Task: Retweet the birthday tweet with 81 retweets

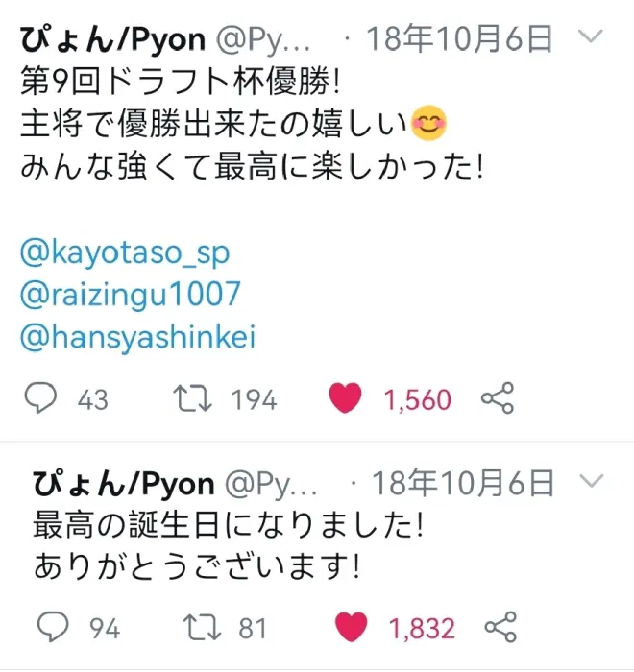Action: [203, 627]
